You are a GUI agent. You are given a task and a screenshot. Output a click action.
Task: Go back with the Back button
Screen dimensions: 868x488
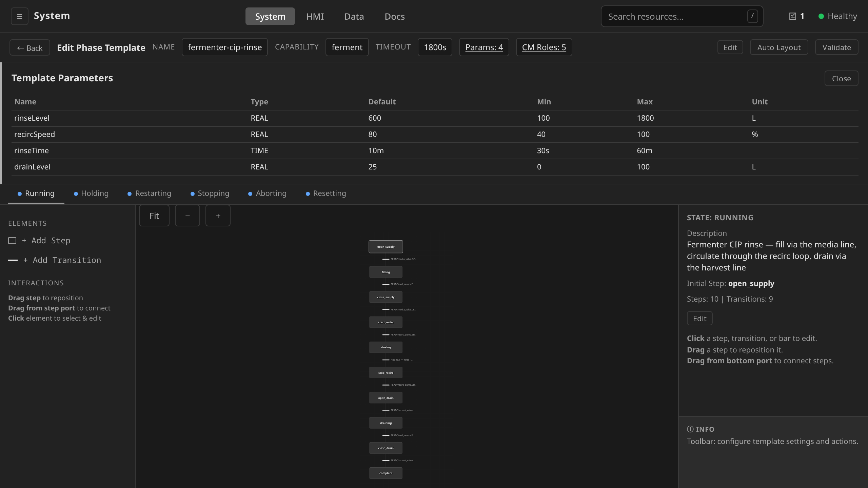(x=30, y=47)
